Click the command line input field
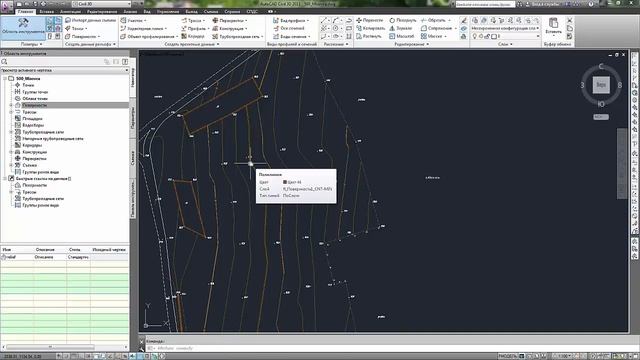640x360 pixels. (x=384, y=348)
